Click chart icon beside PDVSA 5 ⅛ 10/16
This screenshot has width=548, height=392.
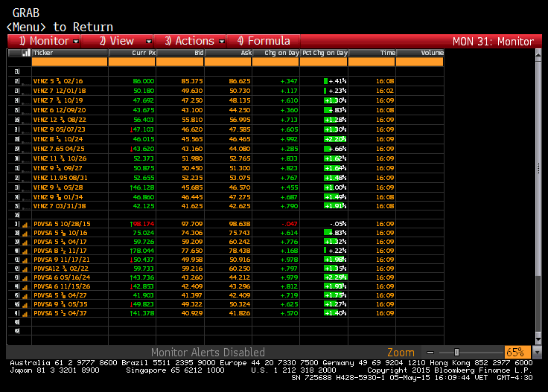[25, 233]
